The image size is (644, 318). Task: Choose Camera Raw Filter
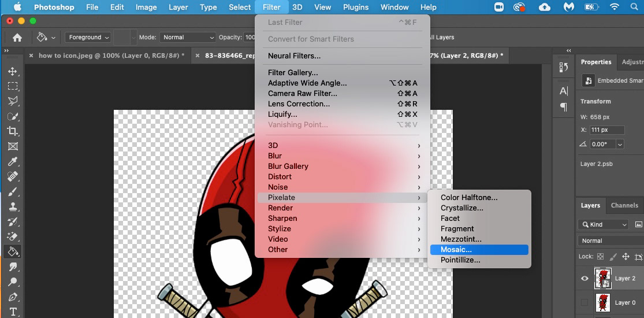[343, 94]
